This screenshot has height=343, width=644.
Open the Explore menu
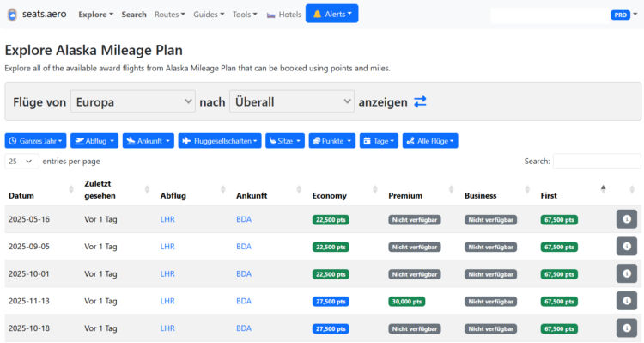[x=95, y=15]
